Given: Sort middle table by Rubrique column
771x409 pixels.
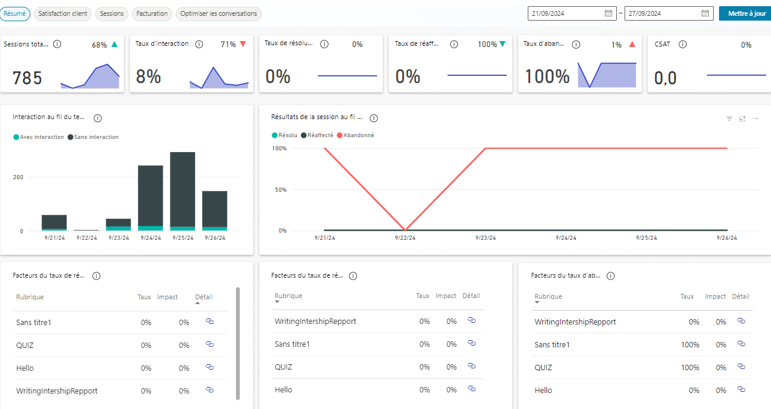Looking at the screenshot, I should 288,296.
